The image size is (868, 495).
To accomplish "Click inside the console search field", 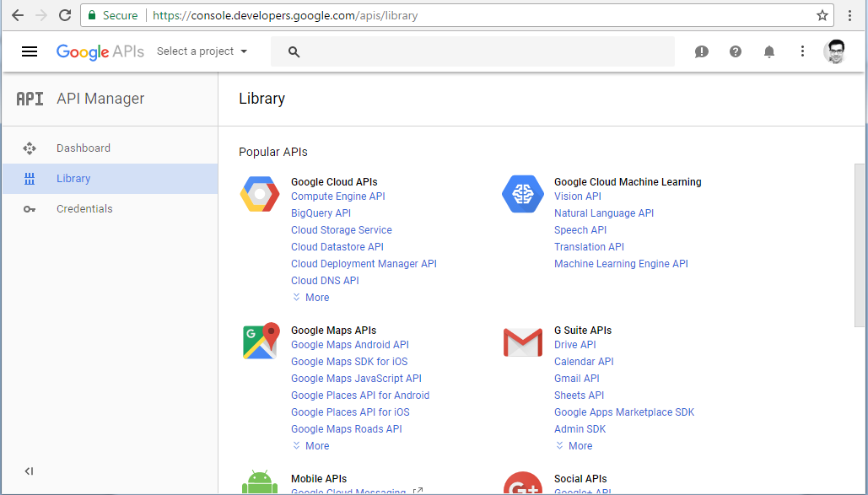I will (472, 52).
